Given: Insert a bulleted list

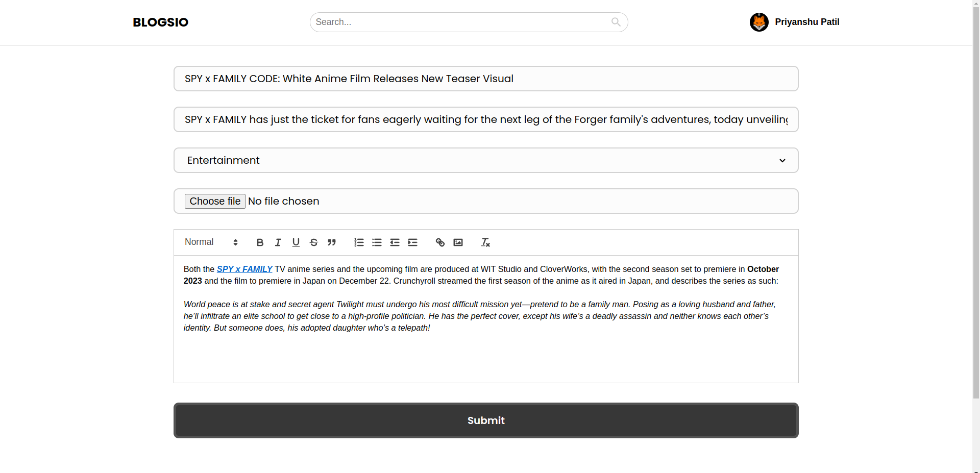Looking at the screenshot, I should click(x=377, y=242).
